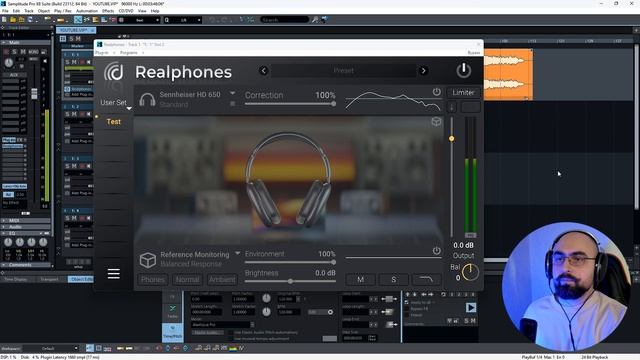Select the Normal mode button
Image resolution: width=640 pixels, height=360 pixels.
[x=188, y=280]
